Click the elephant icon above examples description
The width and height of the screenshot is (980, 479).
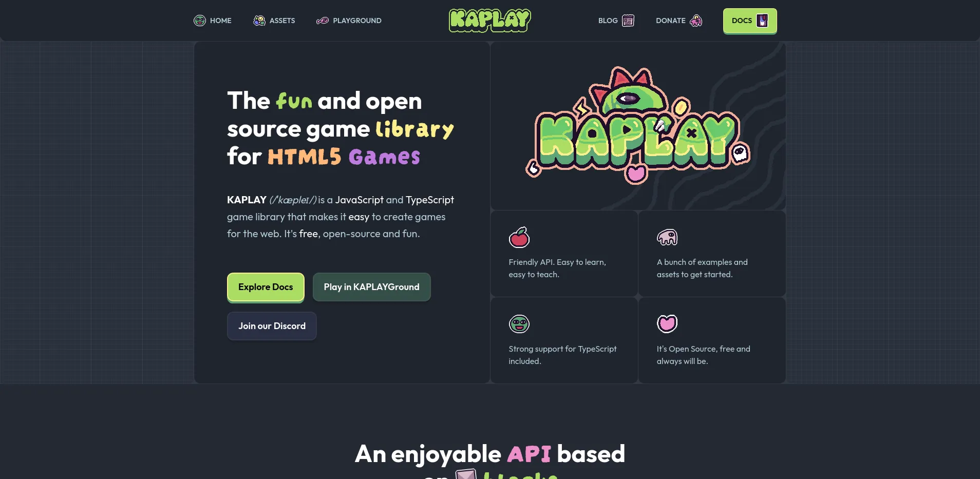pyautogui.click(x=667, y=237)
